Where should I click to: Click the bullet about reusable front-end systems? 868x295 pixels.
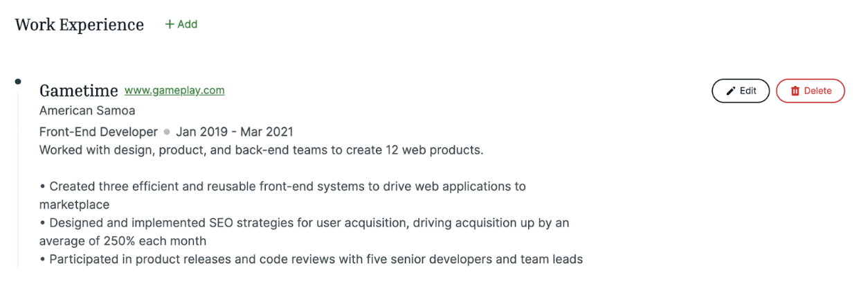282,195
